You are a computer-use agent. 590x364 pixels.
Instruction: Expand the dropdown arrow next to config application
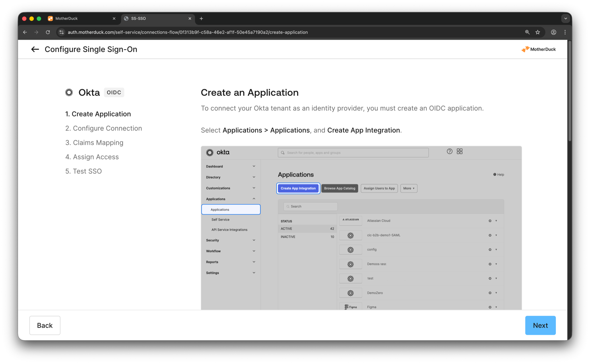496,249
